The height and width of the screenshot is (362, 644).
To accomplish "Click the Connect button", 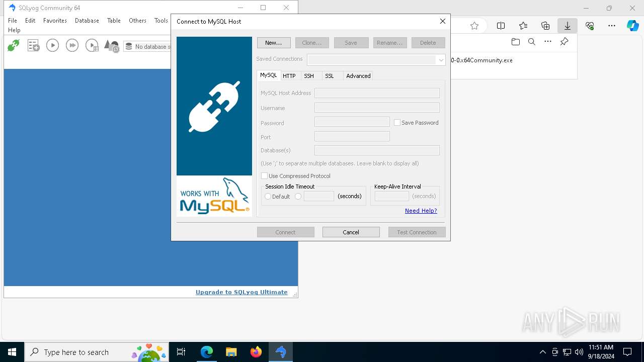I will [x=286, y=232].
